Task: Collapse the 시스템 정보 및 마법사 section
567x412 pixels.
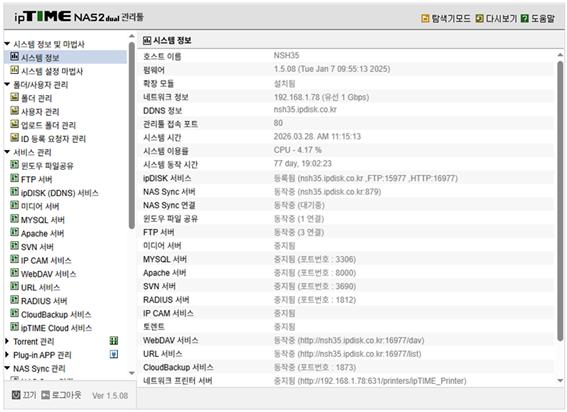Action: (7, 44)
